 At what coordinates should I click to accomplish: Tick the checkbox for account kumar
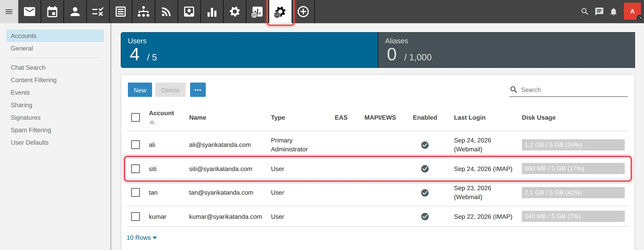point(136,216)
